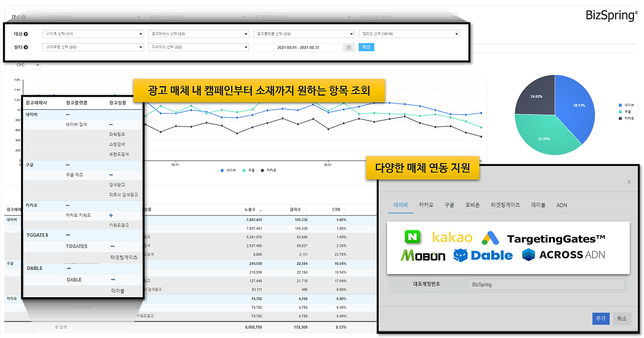Select 타겟팅게이츠 product in the tree
This screenshot has width=644, height=338.
click(x=124, y=257)
